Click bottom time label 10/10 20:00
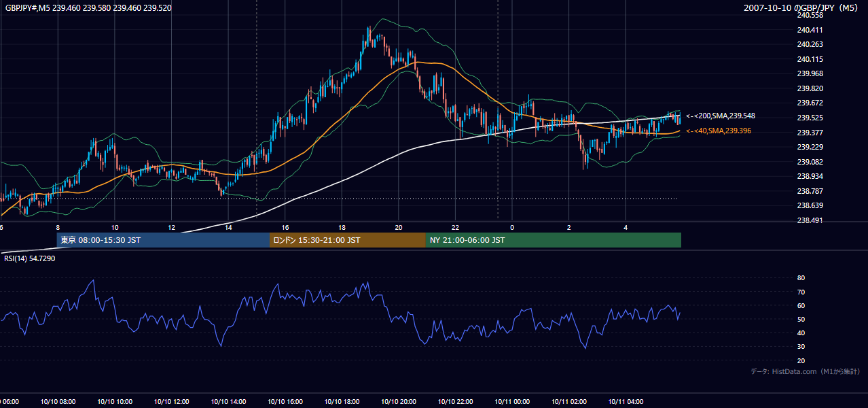This screenshot has height=408, width=868. 399,402
